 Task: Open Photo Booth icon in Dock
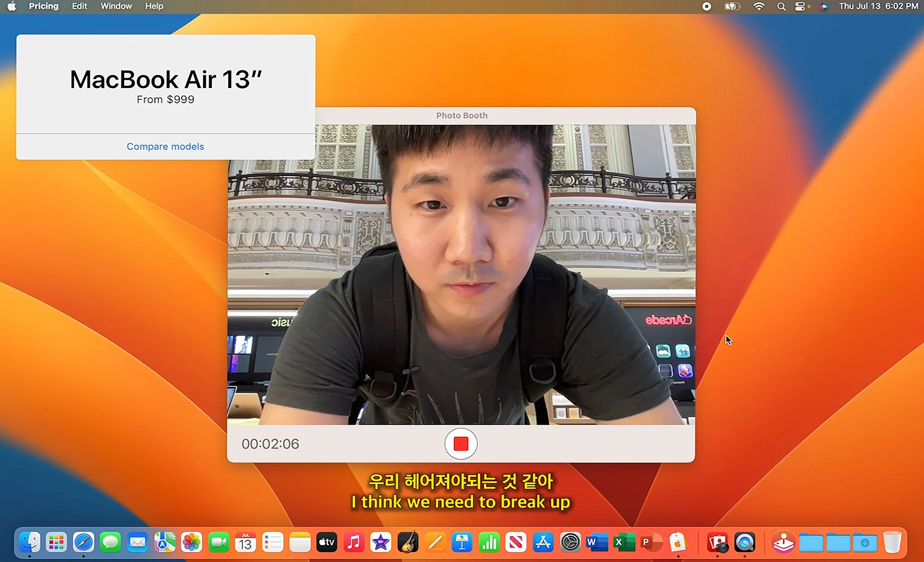(x=717, y=542)
